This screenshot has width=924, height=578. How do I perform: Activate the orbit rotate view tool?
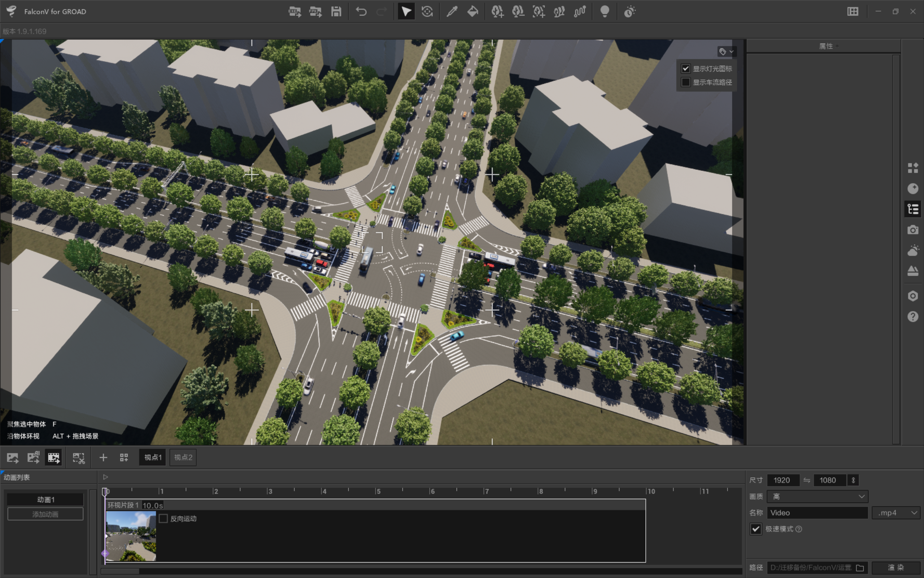427,12
